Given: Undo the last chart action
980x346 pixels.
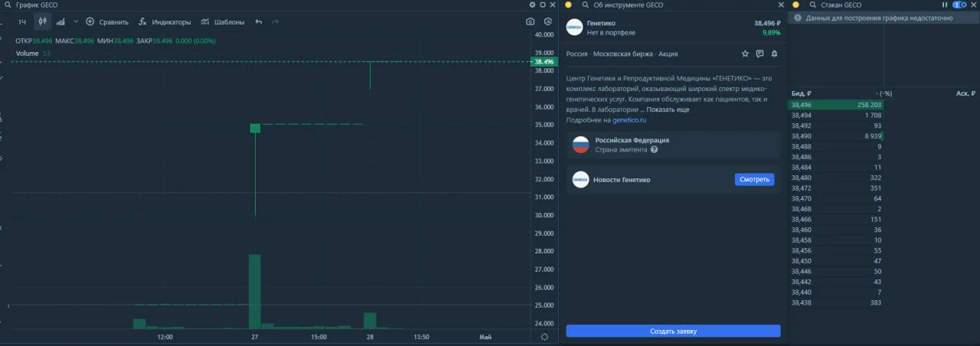Looking at the screenshot, I should (259, 21).
